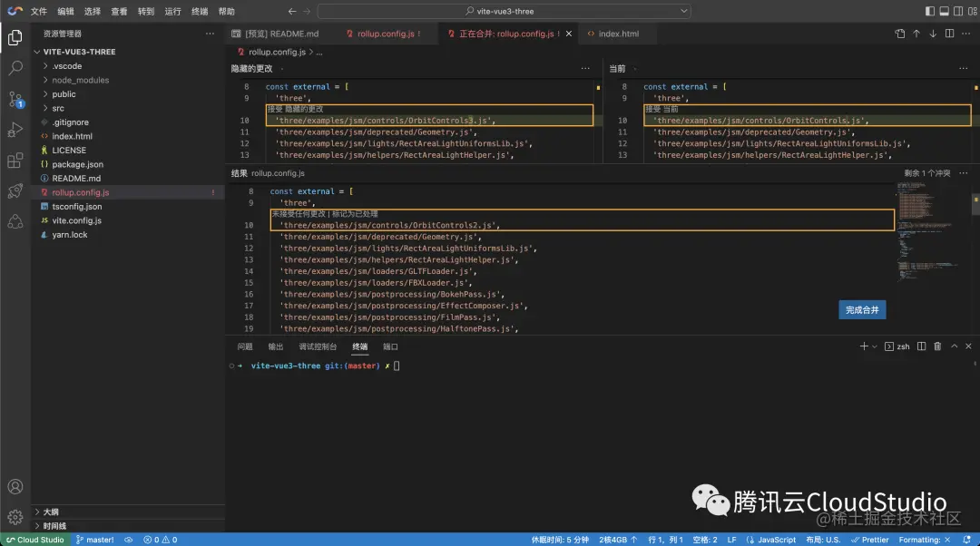
Task: Open the Accounts icon at sidebar bottom
Action: 15,487
